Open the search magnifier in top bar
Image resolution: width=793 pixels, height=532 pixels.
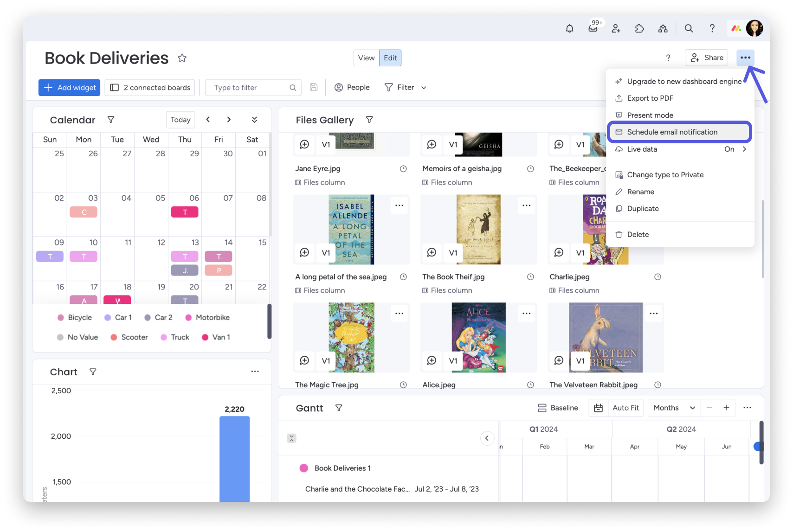coord(689,29)
